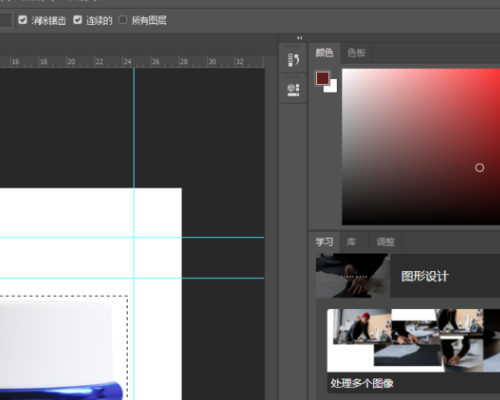Select the dark red foreground color swatch
500x400 pixels.
pos(322,78)
